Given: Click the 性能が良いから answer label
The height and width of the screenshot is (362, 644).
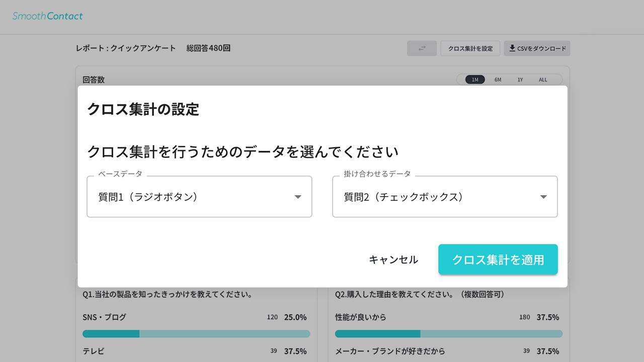Looking at the screenshot, I should point(361,317).
